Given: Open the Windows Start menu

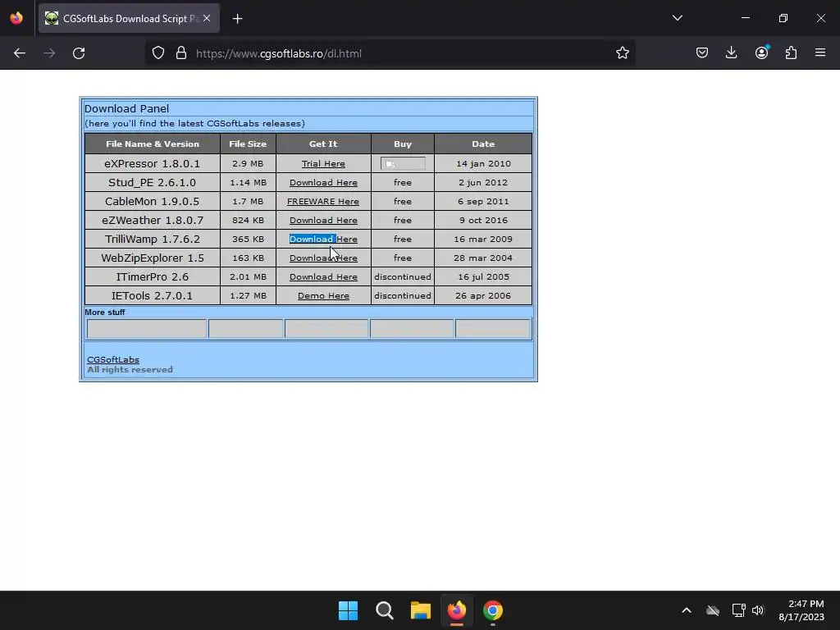Looking at the screenshot, I should (x=348, y=610).
